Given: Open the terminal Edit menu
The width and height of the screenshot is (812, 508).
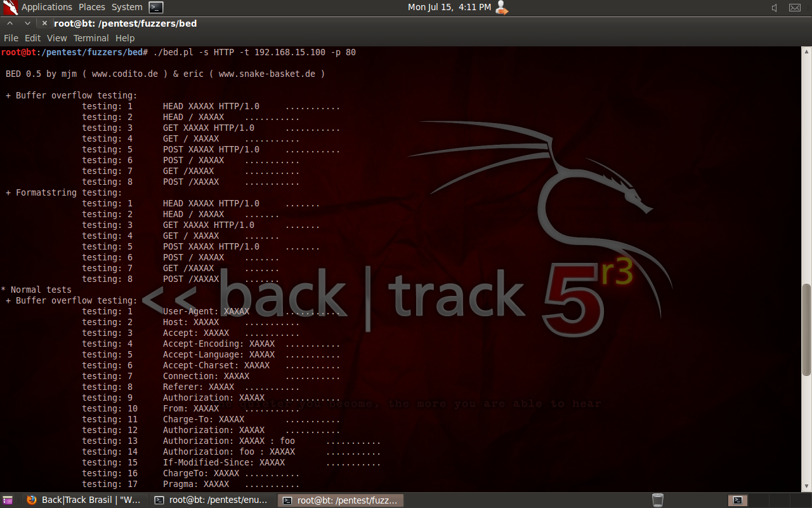Looking at the screenshot, I should click(32, 38).
